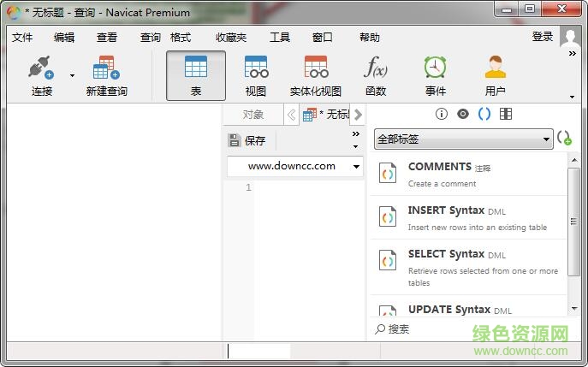This screenshot has width=588, height=367.
Task: Show the code snippets panel icon
Action: coord(484,114)
